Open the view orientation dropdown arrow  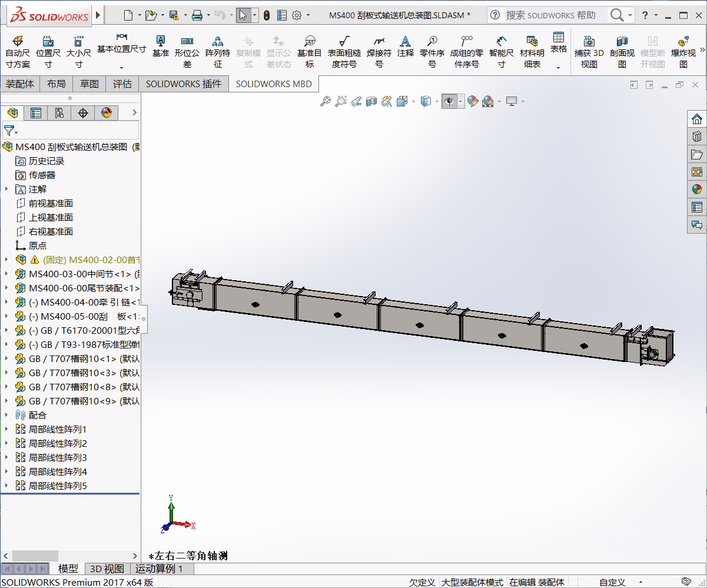[x=413, y=101]
